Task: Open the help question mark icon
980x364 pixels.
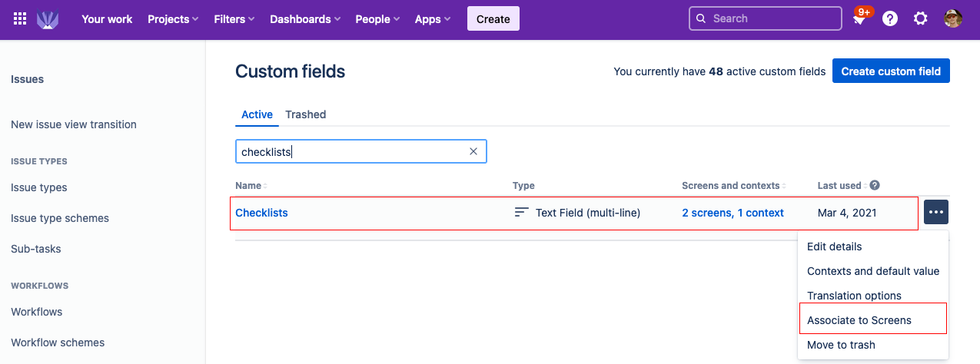Action: click(890, 19)
